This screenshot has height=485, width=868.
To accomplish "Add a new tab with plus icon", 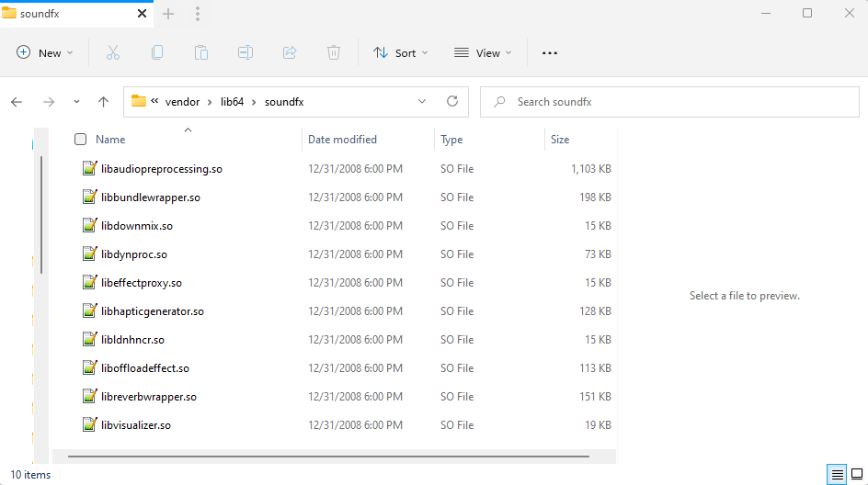I will tap(168, 14).
